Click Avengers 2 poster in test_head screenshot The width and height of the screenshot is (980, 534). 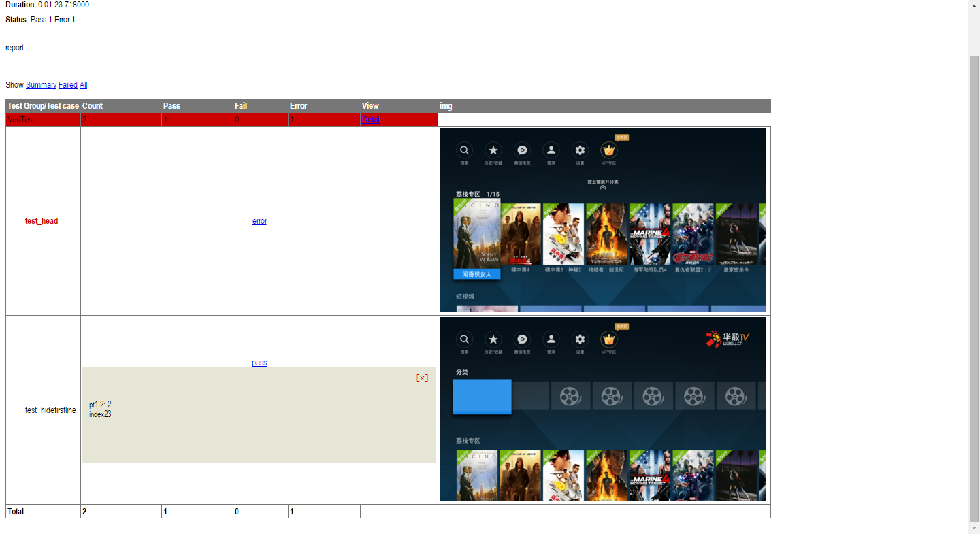(x=693, y=234)
